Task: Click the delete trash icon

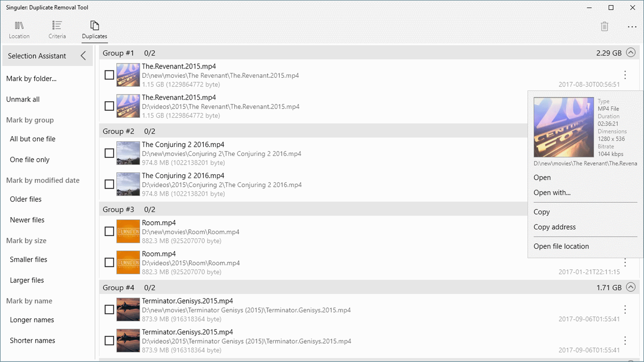Action: [x=605, y=27]
